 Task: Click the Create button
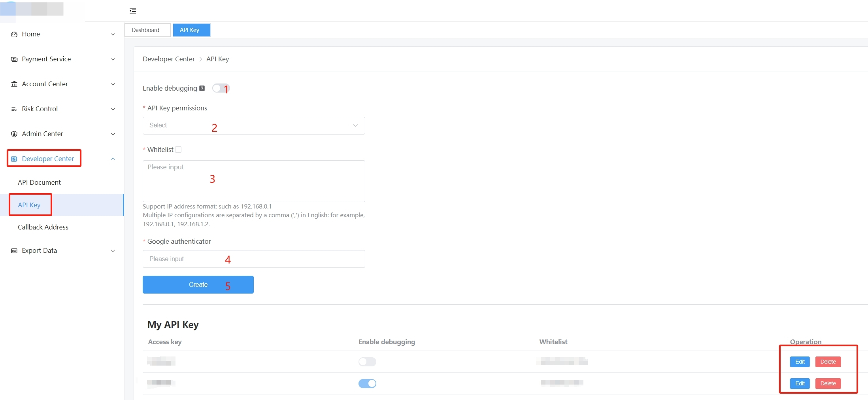pos(198,284)
